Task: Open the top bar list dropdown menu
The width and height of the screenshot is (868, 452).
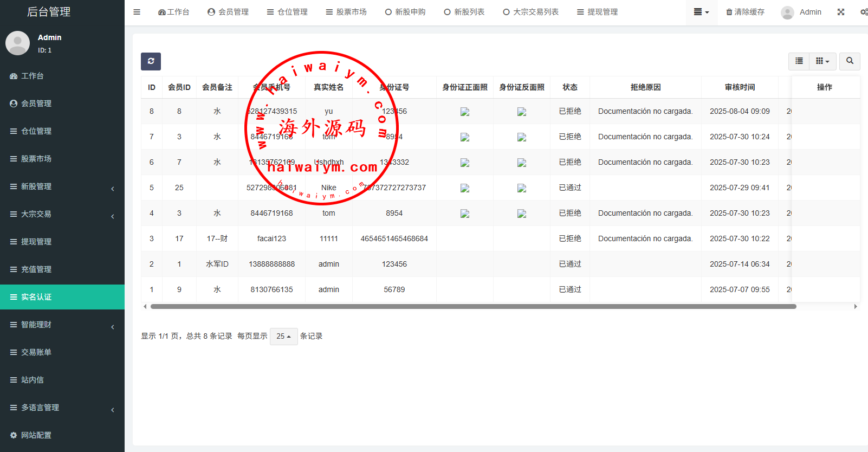Action: click(701, 12)
